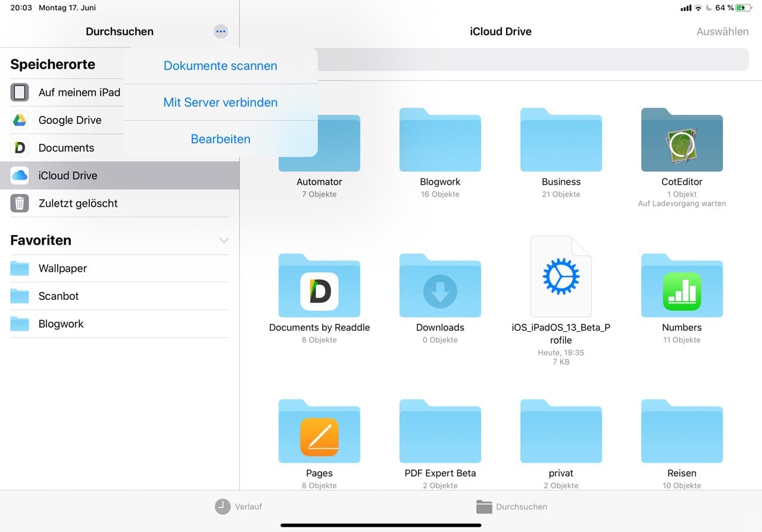Collapse the Favoriten section chevron
Viewport: 762px width, 532px height.
coord(224,240)
